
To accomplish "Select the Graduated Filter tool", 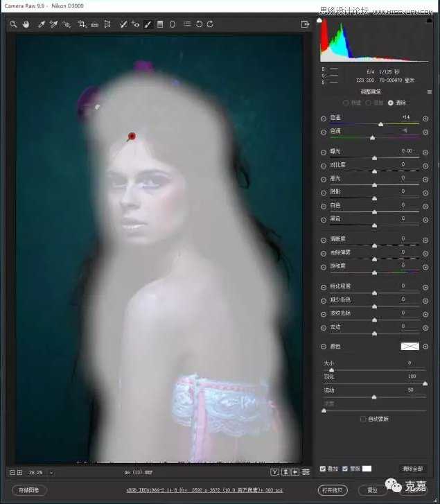I will [x=160, y=24].
